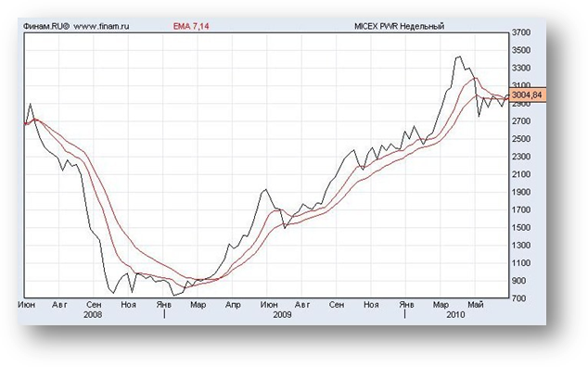Click the 3700 price axis label

coord(521,32)
